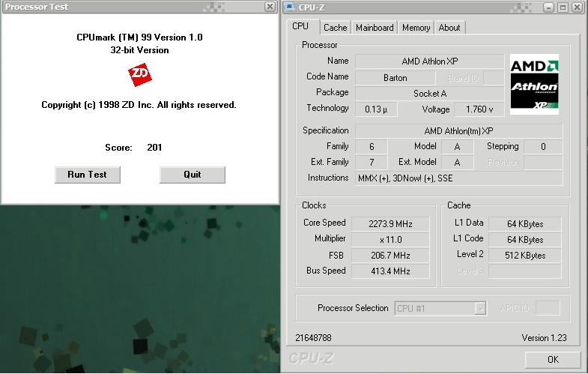Click the Run Test button
The height and width of the screenshot is (374, 588).
(x=88, y=175)
